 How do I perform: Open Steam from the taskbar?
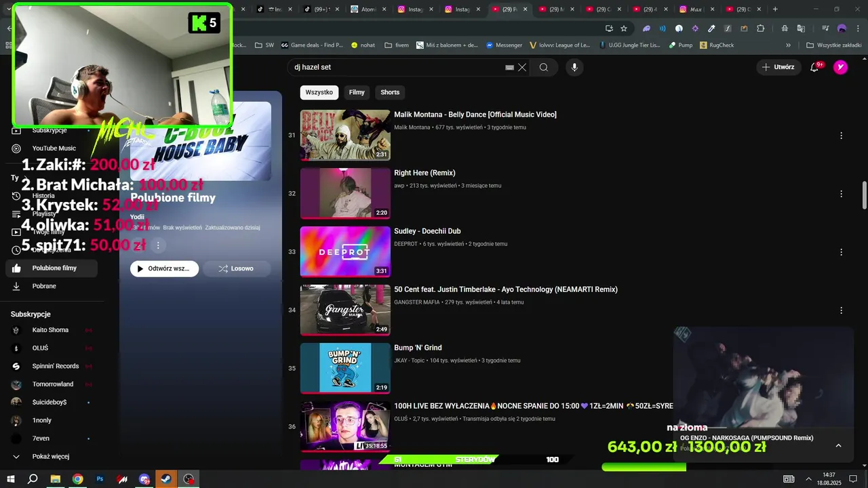coord(166,479)
